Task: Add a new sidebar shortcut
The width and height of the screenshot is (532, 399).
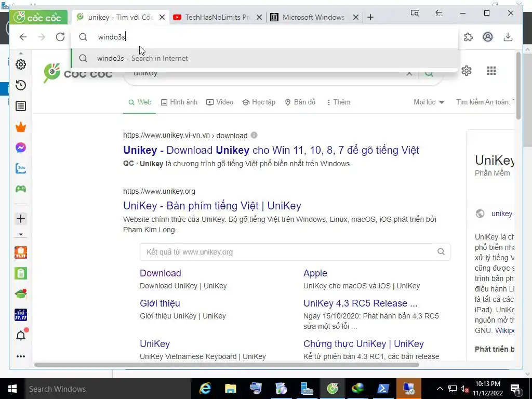Action: click(x=21, y=219)
